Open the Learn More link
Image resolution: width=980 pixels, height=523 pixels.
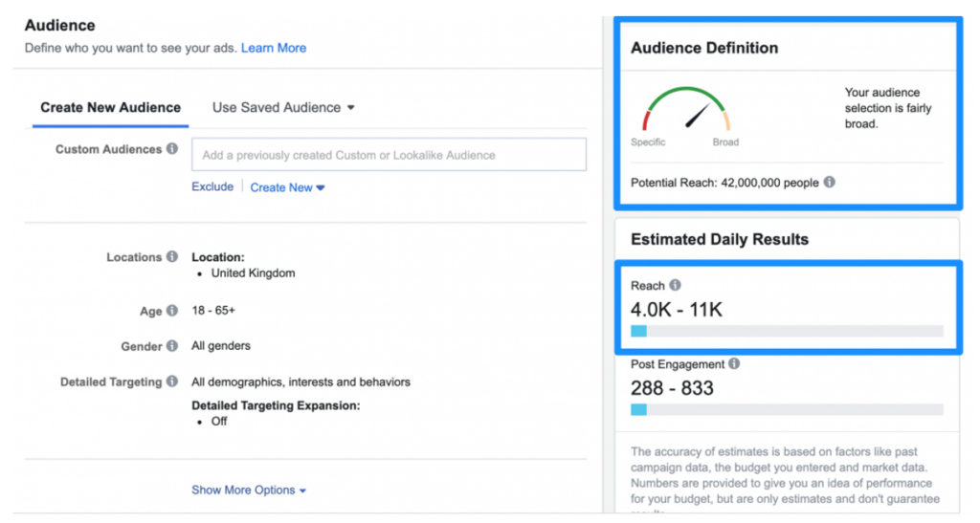pos(274,48)
